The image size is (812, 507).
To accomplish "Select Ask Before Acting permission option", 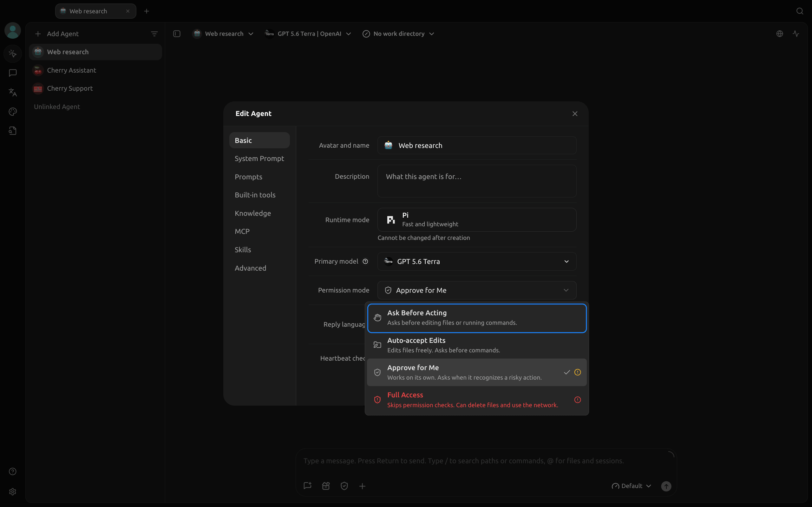I will coord(477,318).
